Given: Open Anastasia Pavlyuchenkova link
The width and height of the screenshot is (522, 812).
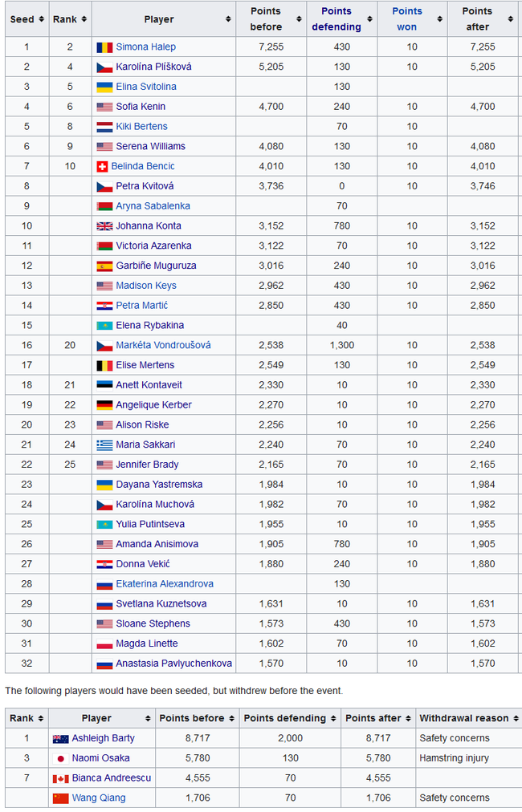Looking at the screenshot, I should coord(173,664).
